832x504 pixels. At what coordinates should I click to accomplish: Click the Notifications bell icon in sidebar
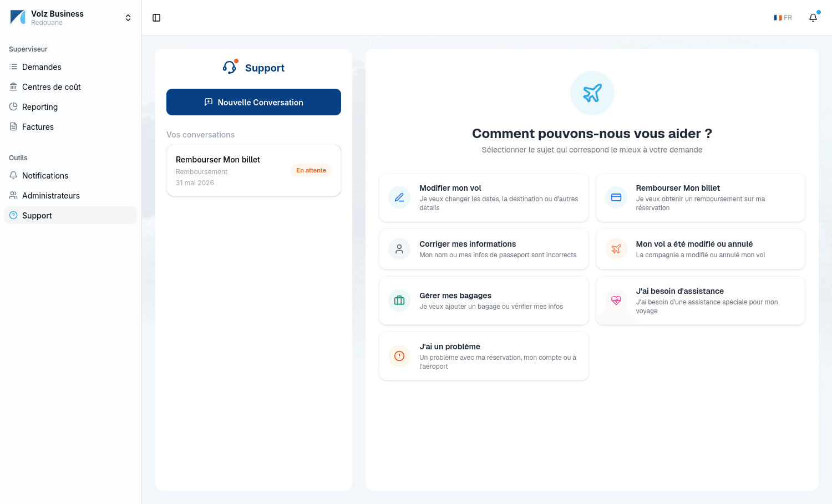(x=13, y=175)
